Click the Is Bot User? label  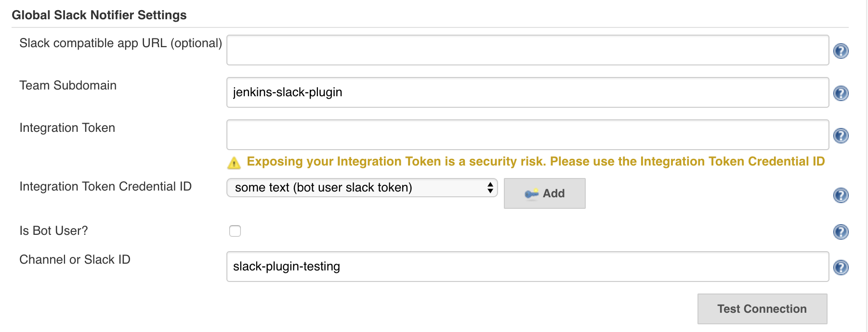53,231
